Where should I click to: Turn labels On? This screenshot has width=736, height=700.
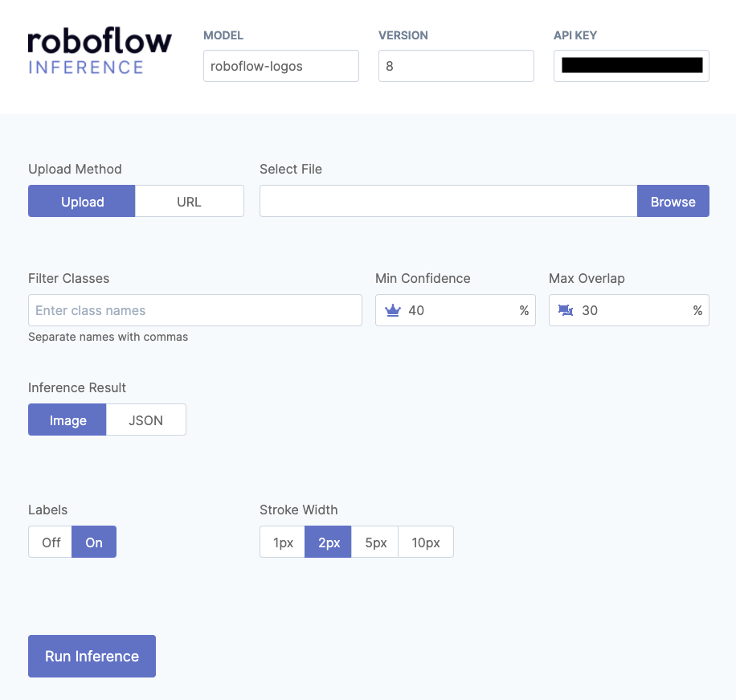click(x=94, y=542)
